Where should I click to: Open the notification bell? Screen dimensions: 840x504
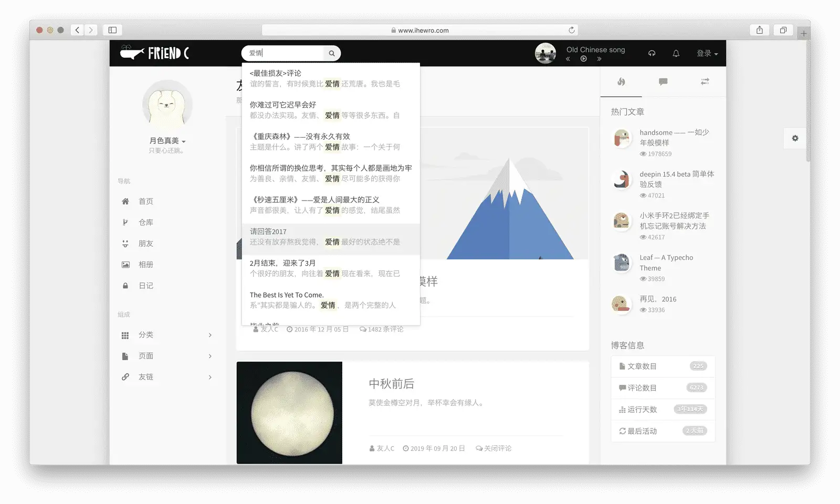click(676, 53)
